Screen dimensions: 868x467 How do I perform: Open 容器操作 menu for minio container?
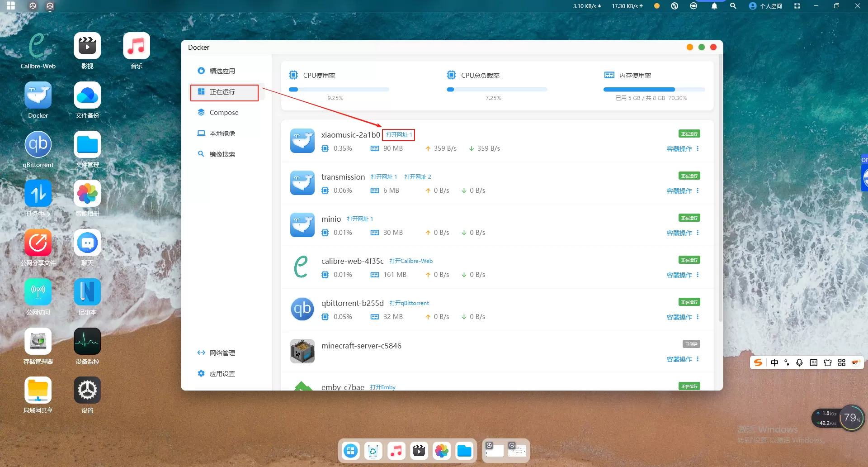coord(683,233)
